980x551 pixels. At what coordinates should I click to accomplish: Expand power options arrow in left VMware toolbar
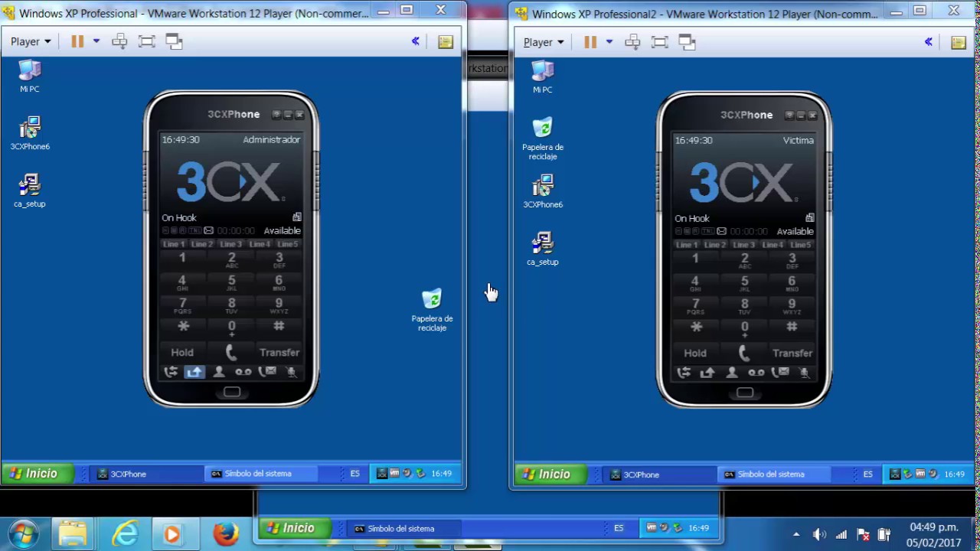(96, 41)
